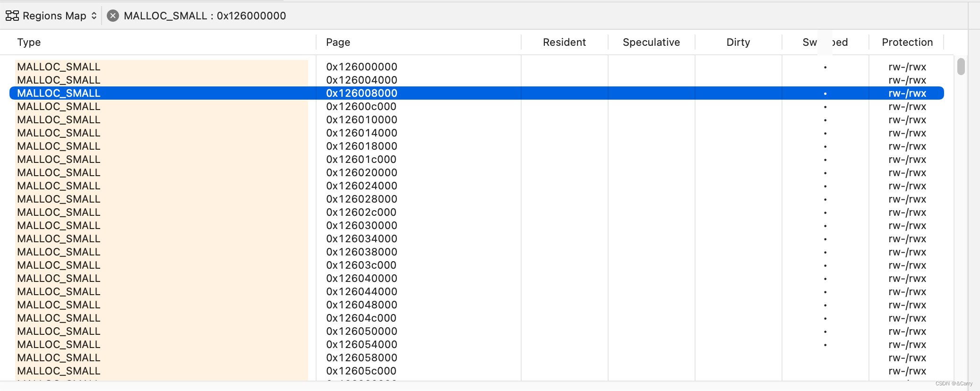Click rw-/rwx protection in the 0x126000000 row
The image size is (980, 391).
[907, 67]
